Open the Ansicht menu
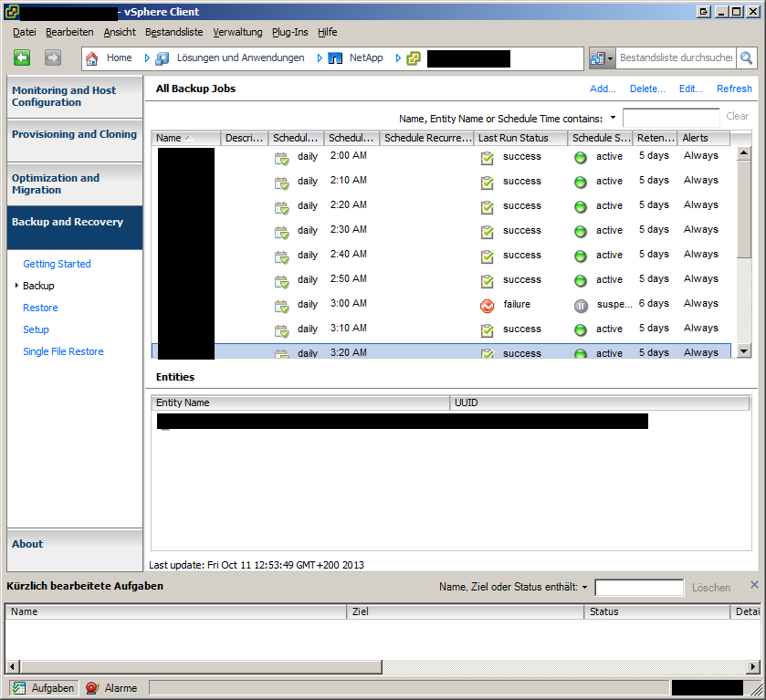Image resolution: width=766 pixels, height=700 pixels. click(120, 32)
